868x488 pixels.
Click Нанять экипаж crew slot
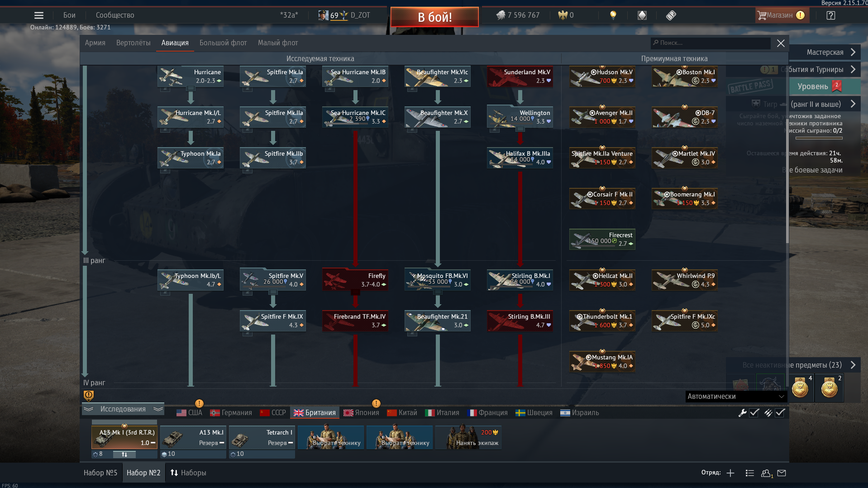click(x=468, y=437)
